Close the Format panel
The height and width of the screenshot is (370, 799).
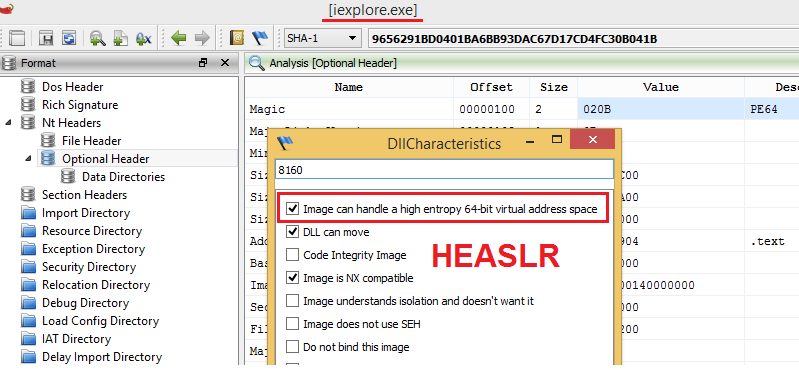pos(225,63)
